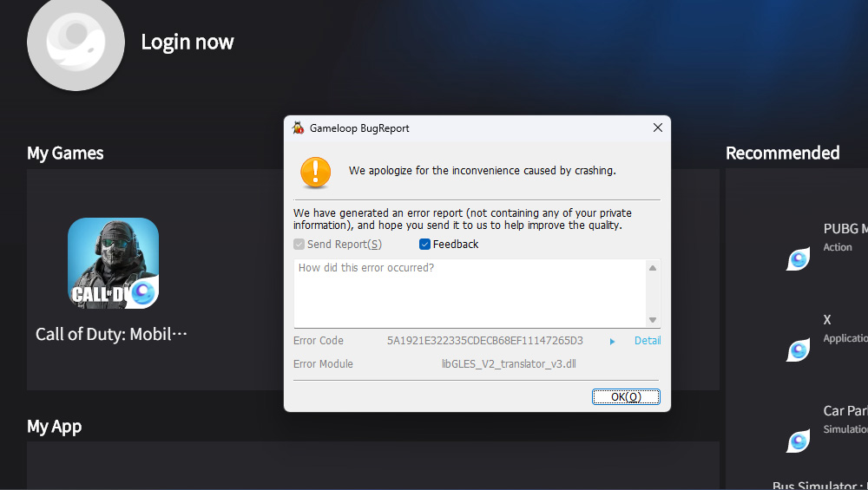868x490 pixels.
Task: Click the PUBG recommended game icon
Action: 799,258
